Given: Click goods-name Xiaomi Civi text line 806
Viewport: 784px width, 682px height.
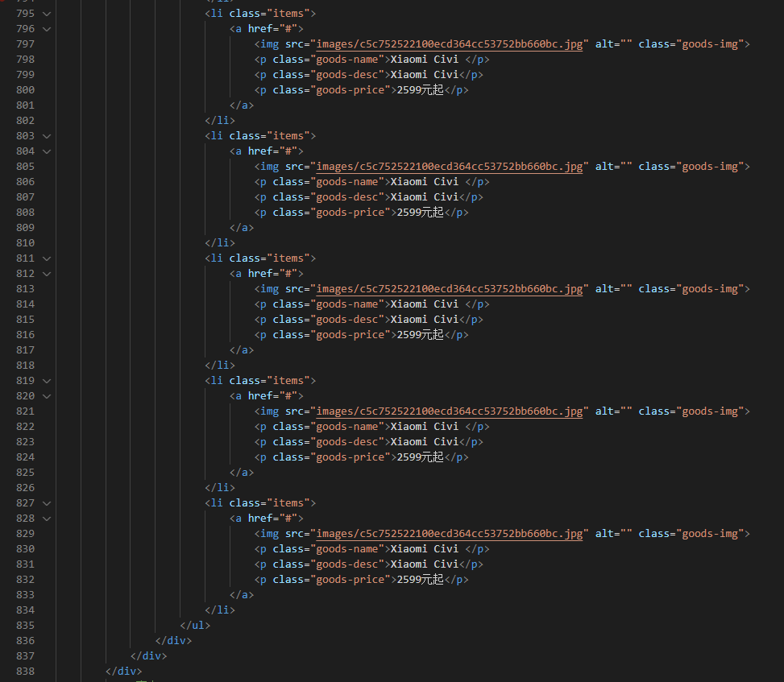Looking at the screenshot, I should 424,182.
